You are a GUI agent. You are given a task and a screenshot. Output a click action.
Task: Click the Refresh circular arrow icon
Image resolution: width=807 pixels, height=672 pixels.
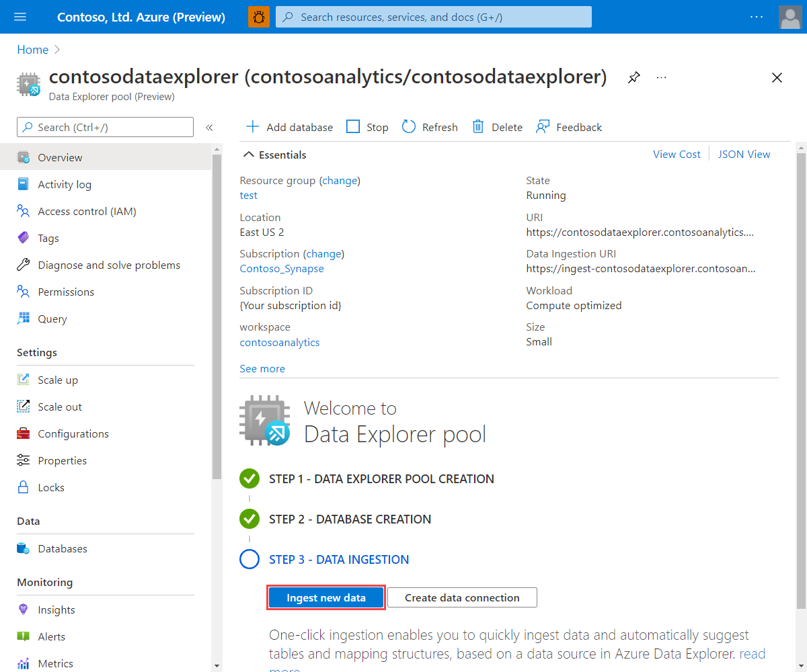tap(409, 126)
